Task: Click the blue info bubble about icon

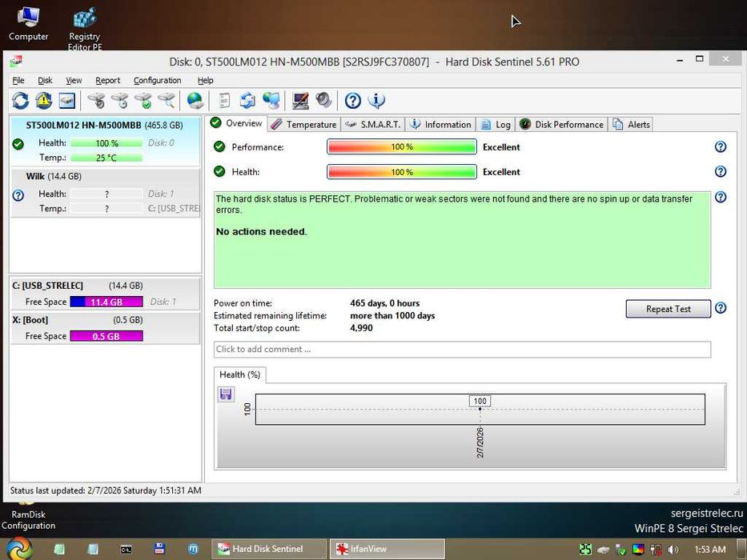Action: (376, 101)
